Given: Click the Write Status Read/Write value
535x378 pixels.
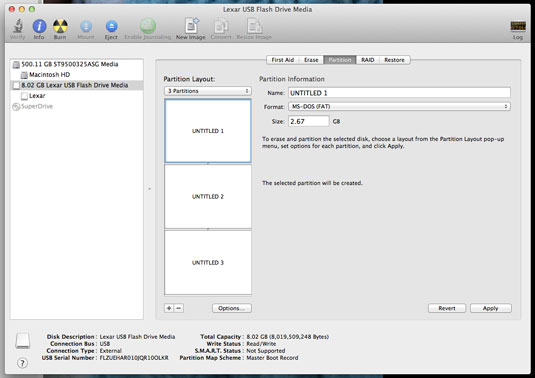Looking at the screenshot, I should pos(261,344).
